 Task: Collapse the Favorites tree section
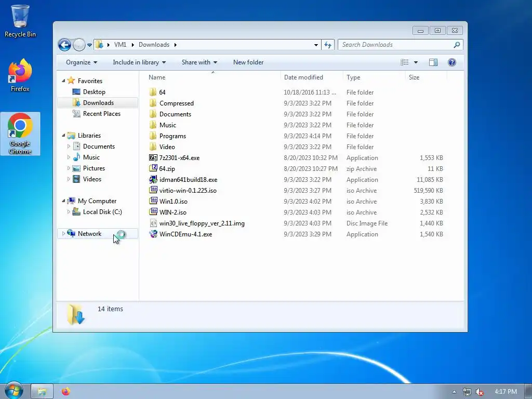[x=63, y=81]
